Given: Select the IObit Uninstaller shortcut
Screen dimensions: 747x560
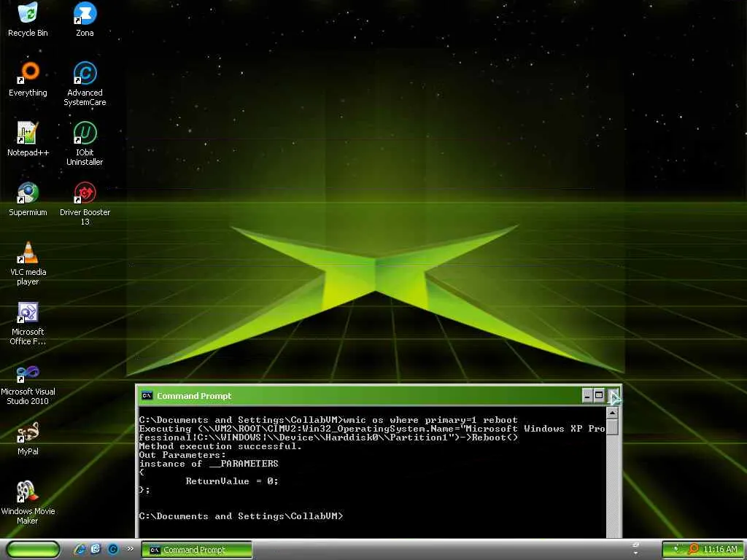Looking at the screenshot, I should tap(85, 144).
